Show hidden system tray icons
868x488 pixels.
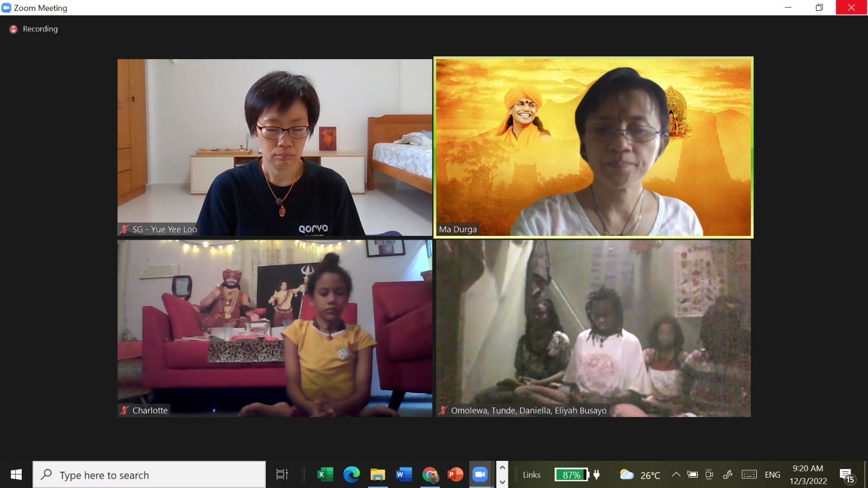coord(676,474)
